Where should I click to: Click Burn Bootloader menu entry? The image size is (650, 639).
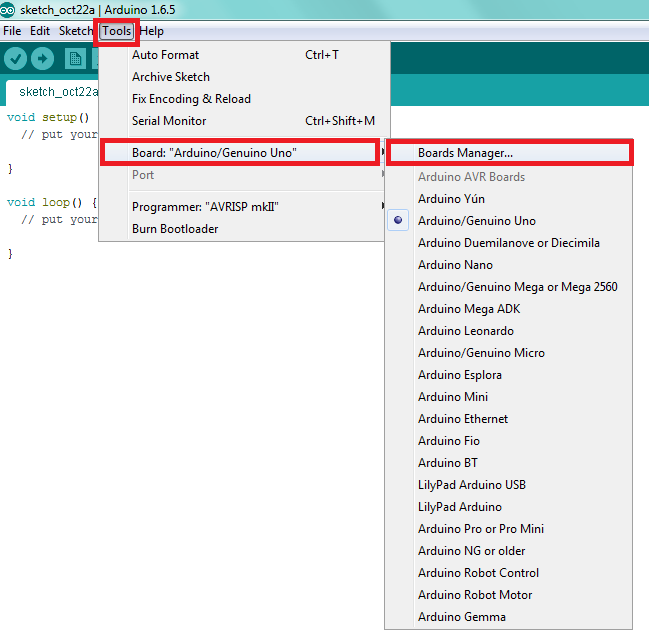coord(244,228)
